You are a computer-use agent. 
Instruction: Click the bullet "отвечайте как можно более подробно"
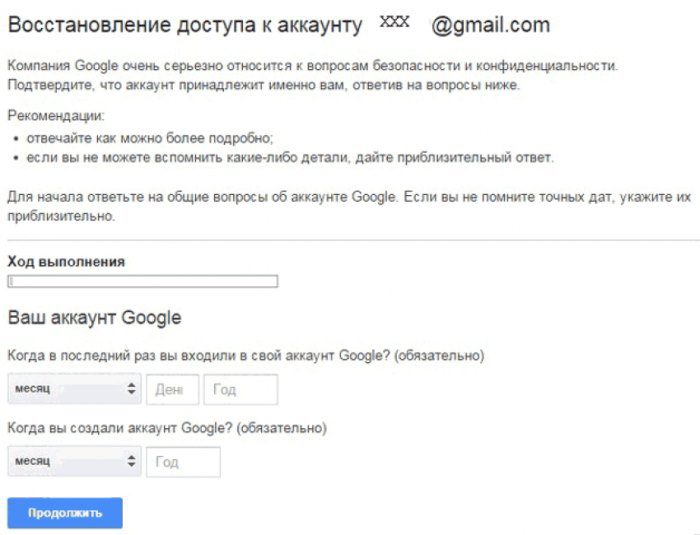click(150, 138)
